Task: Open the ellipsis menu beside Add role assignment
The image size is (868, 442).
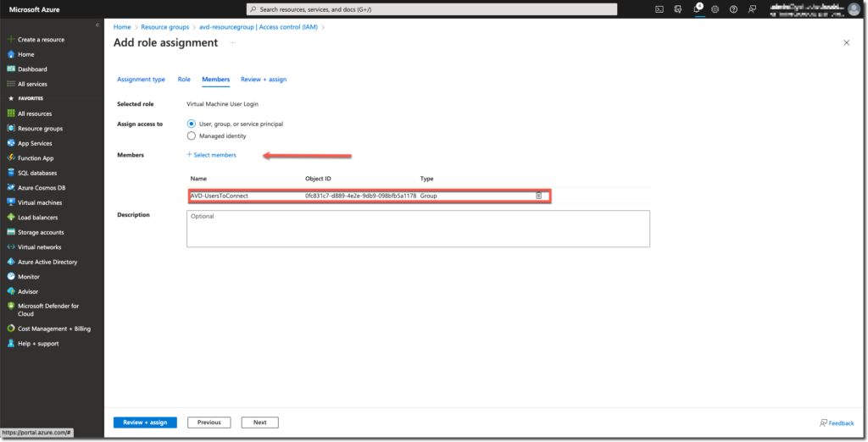Action: [232, 42]
